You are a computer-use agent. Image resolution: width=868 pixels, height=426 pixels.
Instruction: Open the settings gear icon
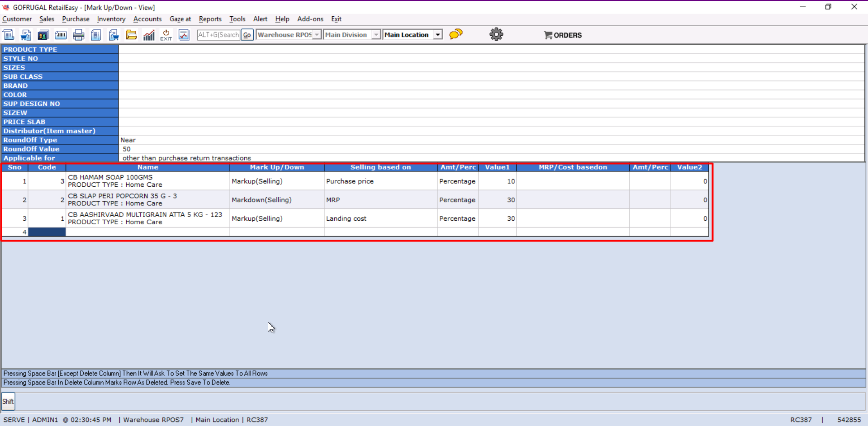point(496,34)
